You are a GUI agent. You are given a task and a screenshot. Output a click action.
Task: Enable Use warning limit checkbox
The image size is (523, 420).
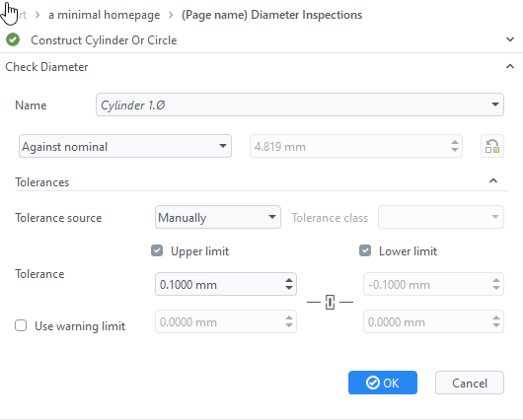click(21, 325)
